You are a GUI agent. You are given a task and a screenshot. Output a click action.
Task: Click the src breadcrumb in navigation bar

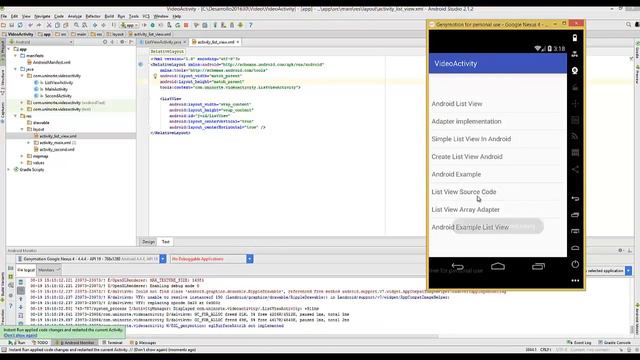click(61, 34)
